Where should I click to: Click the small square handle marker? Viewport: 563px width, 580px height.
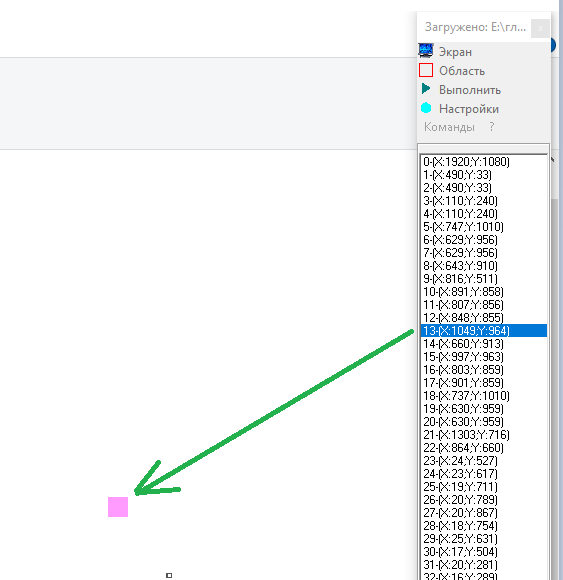click(169, 575)
